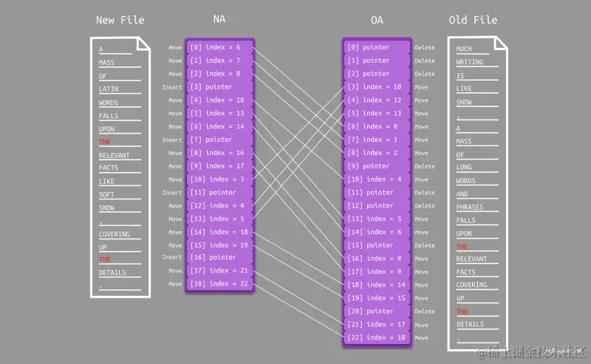Viewport: 591px width, 364px height.
Task: Click the word "AND" in Old File
Action: 462,193
